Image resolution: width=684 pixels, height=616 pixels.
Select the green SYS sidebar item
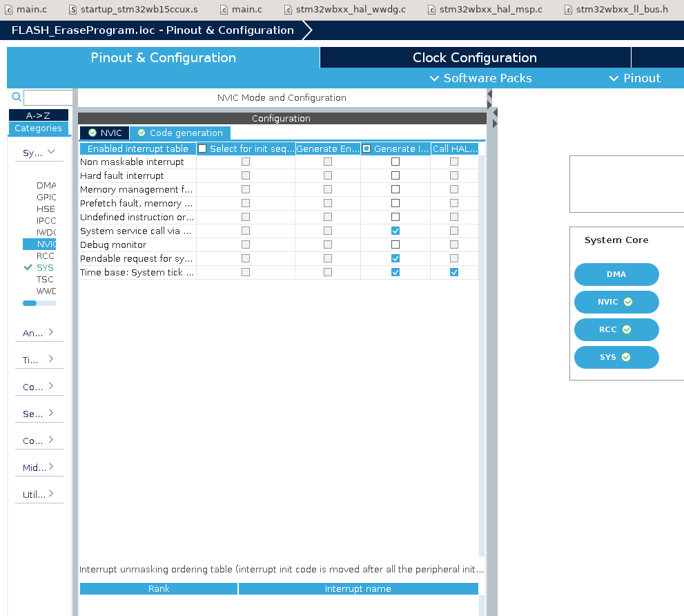[x=45, y=268]
